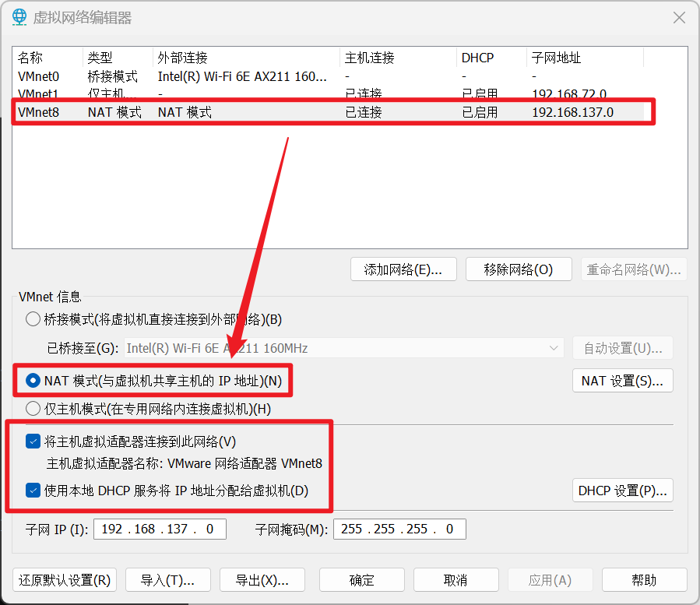The image size is (700, 605).
Task: Select the 桥接模式 radio button
Action: point(33,319)
